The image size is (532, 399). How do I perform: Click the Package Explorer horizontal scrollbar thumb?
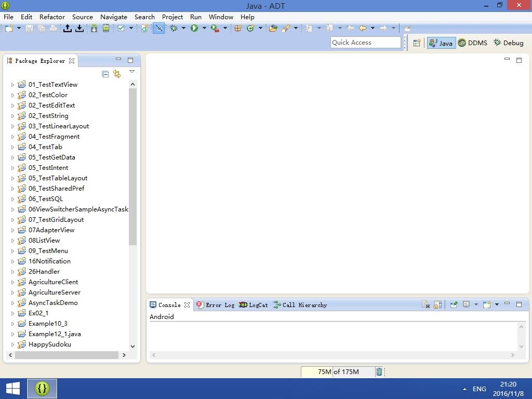pyautogui.click(x=66, y=355)
